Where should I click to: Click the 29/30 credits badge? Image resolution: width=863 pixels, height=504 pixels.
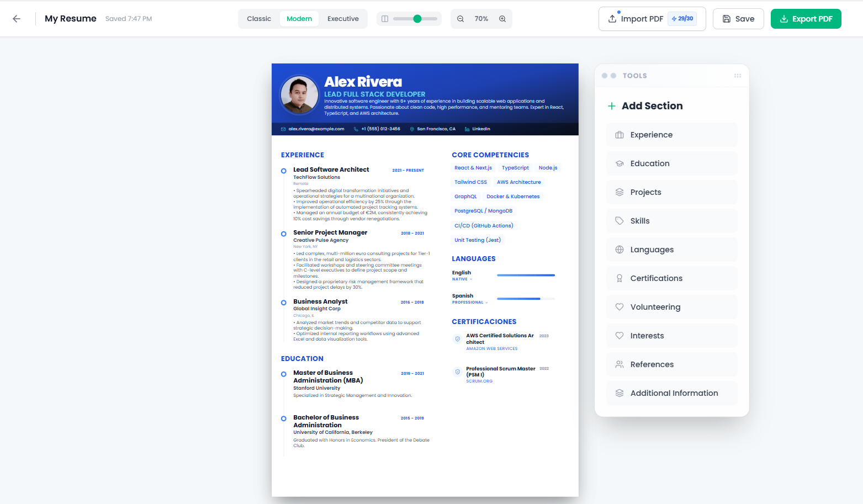coord(682,18)
